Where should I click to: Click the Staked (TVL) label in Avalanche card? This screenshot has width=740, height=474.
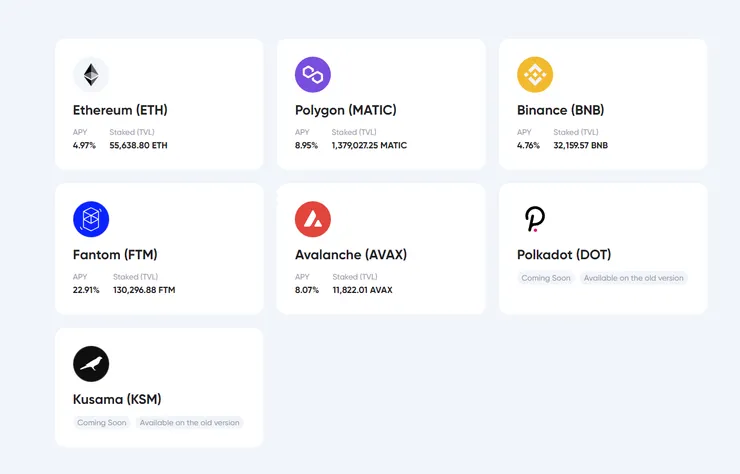click(355, 277)
